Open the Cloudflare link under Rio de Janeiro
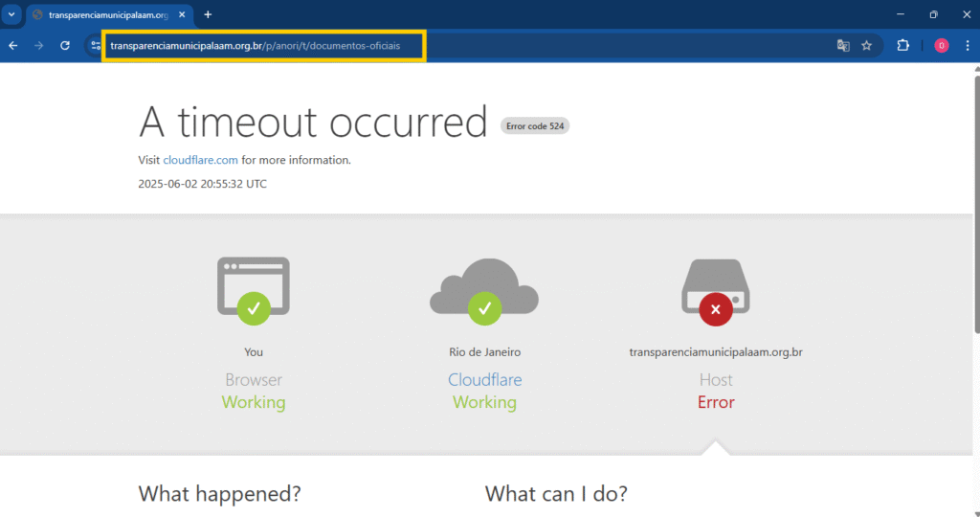 (484, 379)
